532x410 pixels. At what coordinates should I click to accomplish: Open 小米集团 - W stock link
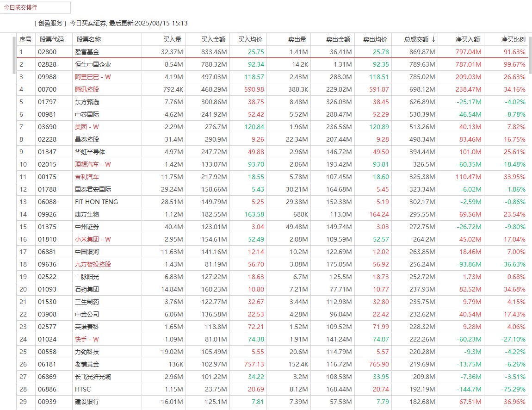coord(93,239)
